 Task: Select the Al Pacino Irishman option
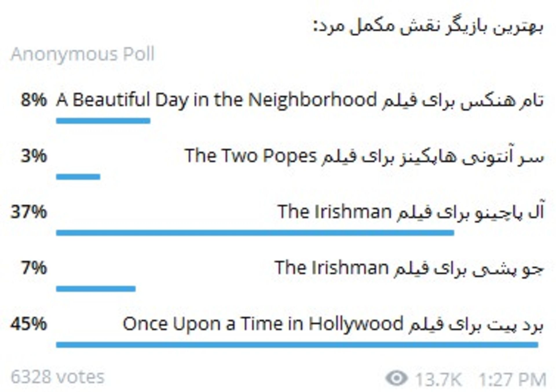click(x=411, y=212)
